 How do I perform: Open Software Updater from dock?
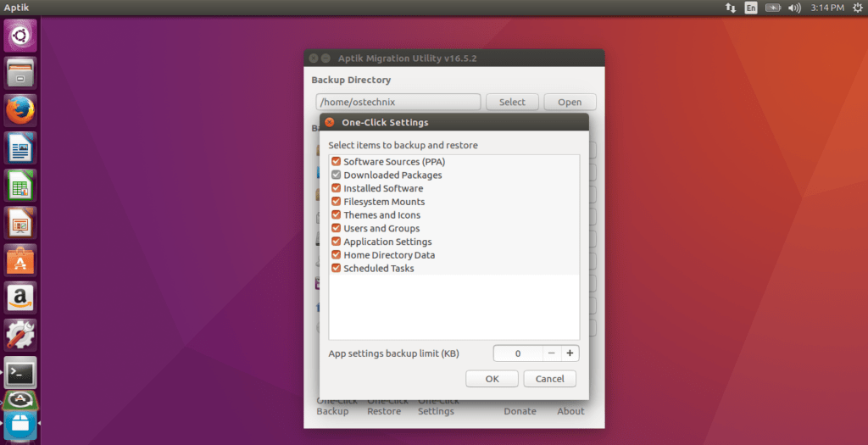20,399
